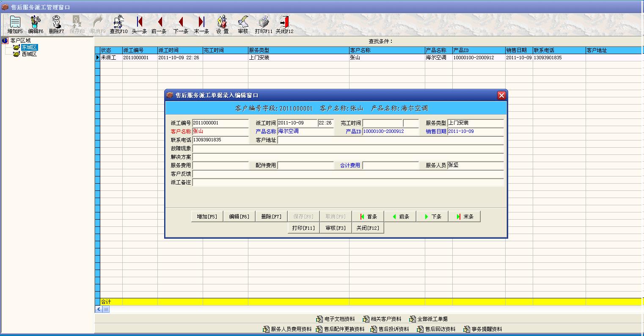Close the dispatch order edit dialog
Viewport: 644px width, 336px height.
pos(501,96)
